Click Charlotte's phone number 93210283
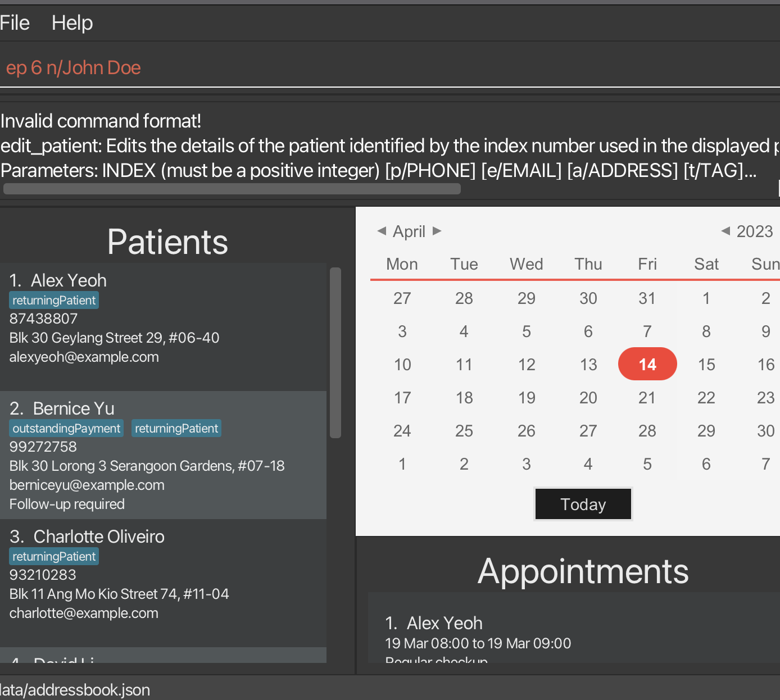Viewport: 780px width, 700px height. (43, 575)
